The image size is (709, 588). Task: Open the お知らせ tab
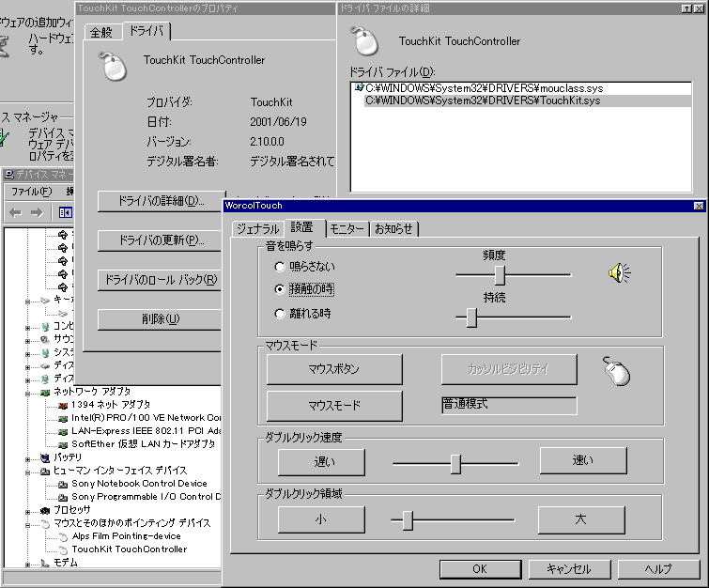393,229
